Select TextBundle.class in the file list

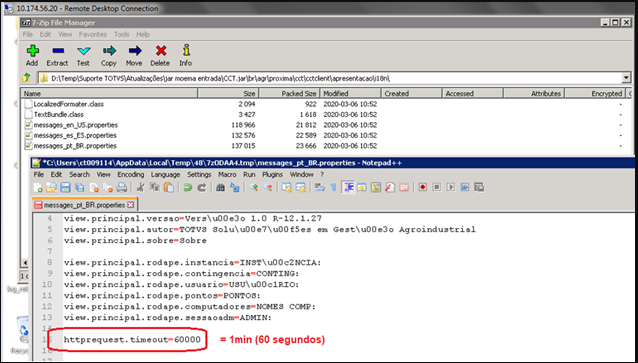tap(59, 115)
